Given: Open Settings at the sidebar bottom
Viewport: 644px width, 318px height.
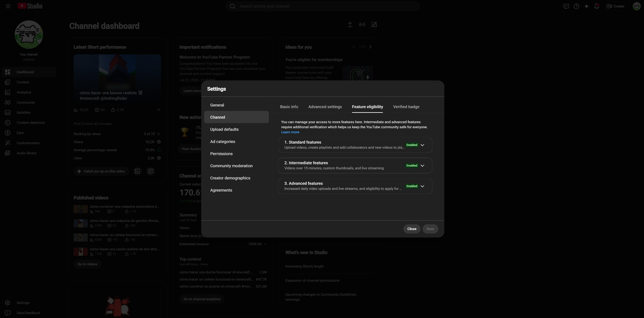Looking at the screenshot, I should (29, 303).
